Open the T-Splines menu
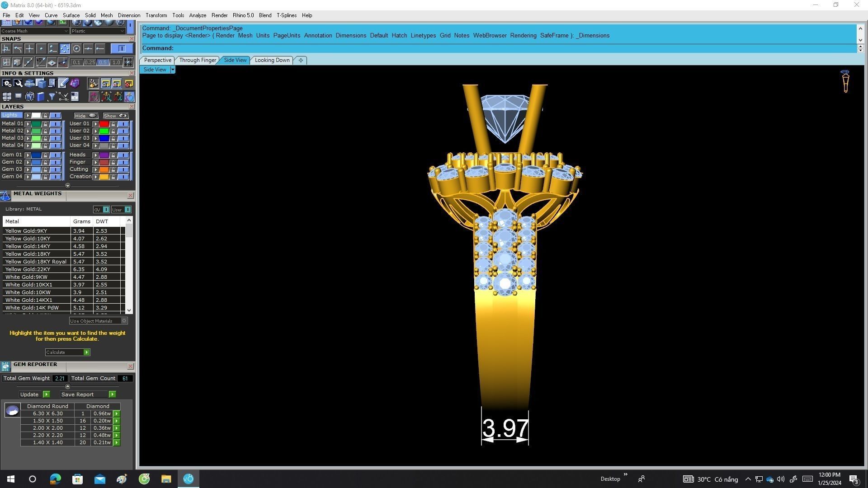The height and width of the screenshot is (488, 868). (x=286, y=15)
